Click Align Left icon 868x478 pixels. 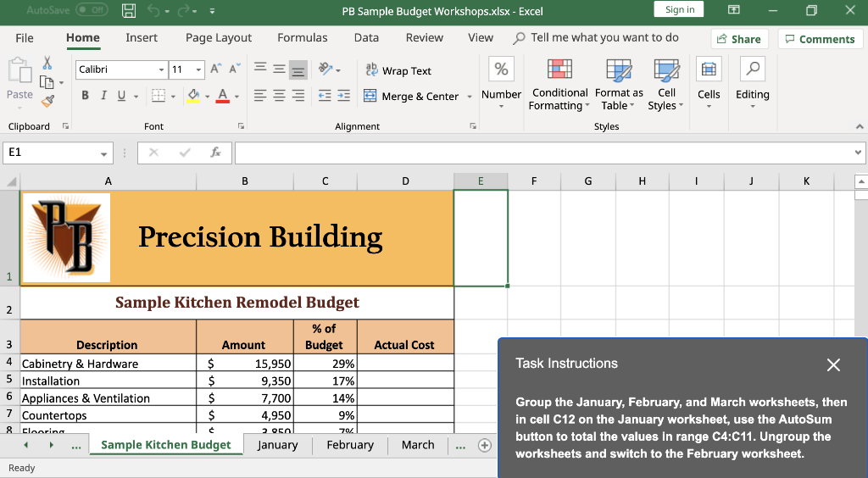pyautogui.click(x=260, y=96)
